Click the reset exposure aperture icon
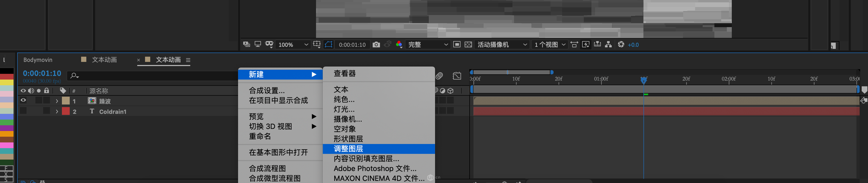The height and width of the screenshot is (183, 868). pyautogui.click(x=621, y=45)
